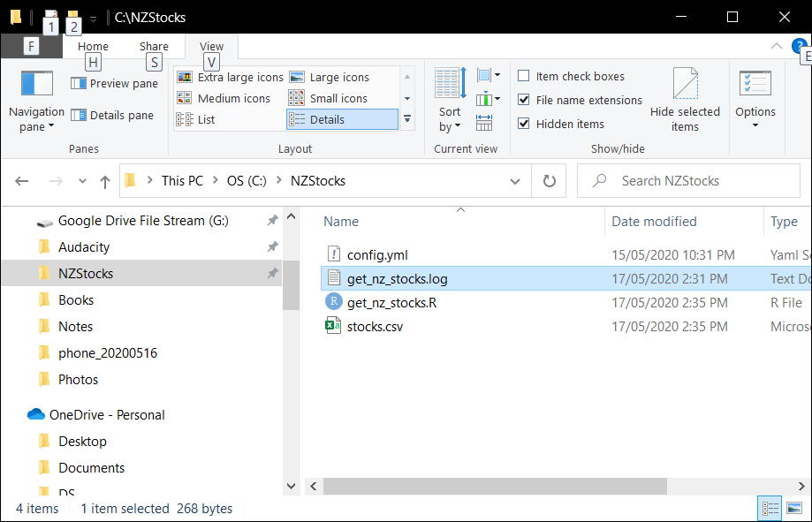Switch to the Share ribbon tab
The height and width of the screenshot is (522, 812).
154,47
